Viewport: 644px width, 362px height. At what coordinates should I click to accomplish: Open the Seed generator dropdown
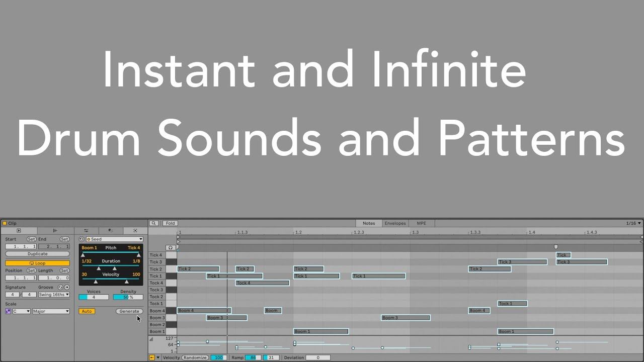(115, 239)
